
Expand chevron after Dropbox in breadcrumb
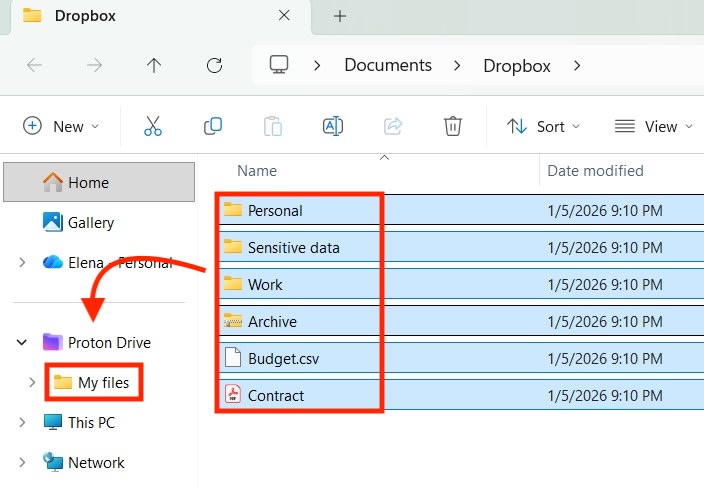577,66
